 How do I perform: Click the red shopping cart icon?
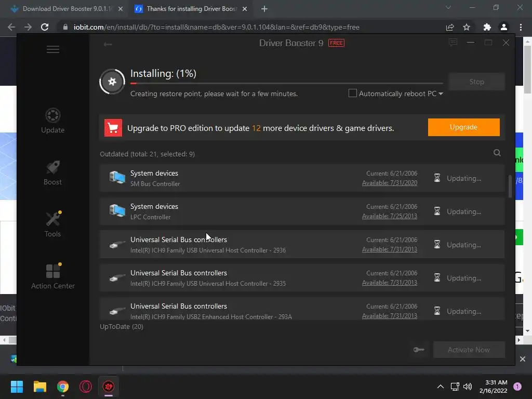(x=113, y=128)
